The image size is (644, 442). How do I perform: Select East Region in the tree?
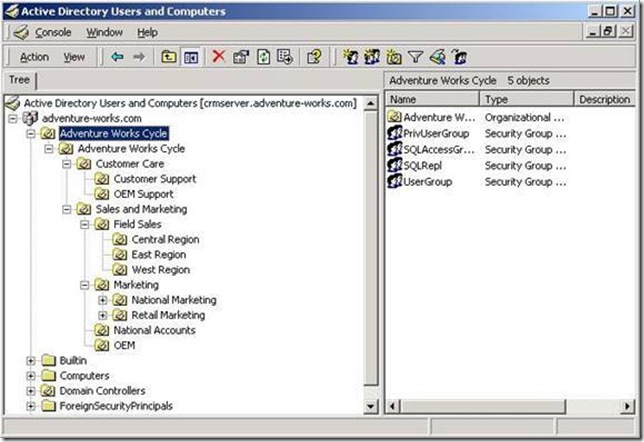159,255
